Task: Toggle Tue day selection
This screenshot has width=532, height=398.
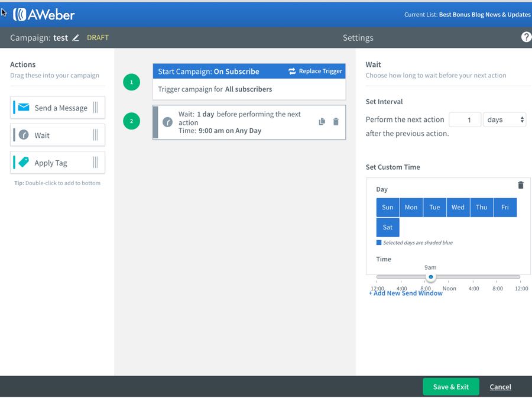Action: [434, 208]
